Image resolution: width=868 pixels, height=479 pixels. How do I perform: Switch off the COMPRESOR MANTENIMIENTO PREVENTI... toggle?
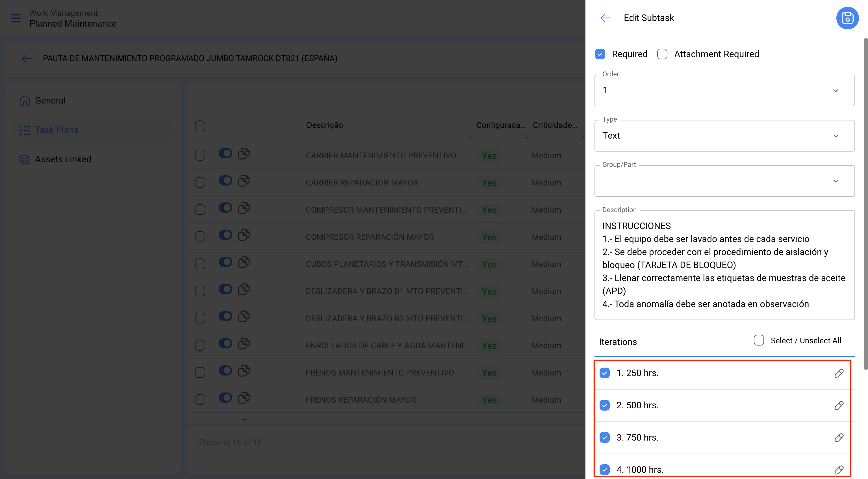point(225,208)
